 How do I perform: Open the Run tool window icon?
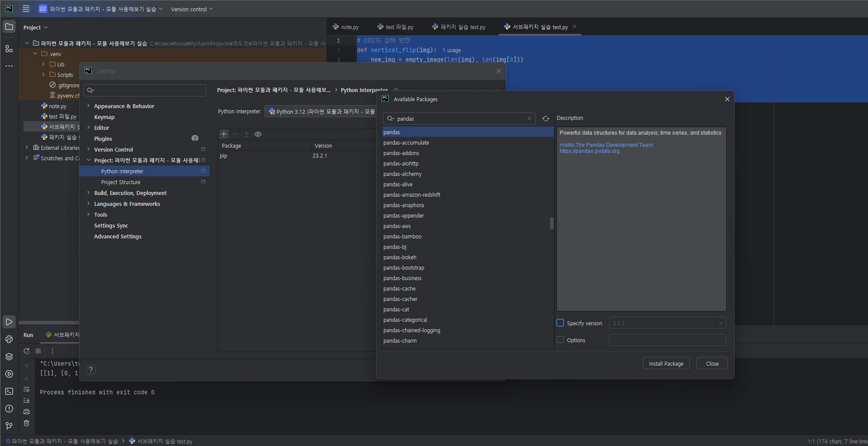click(x=9, y=322)
